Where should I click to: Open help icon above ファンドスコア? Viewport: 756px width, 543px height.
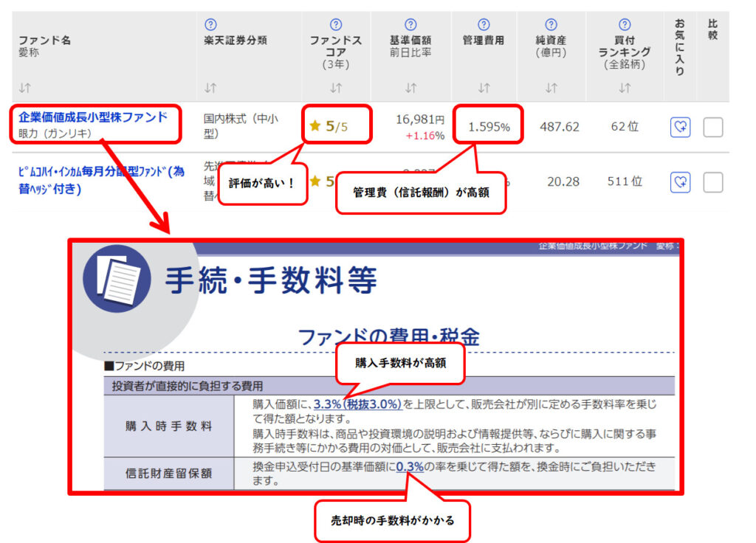point(336,24)
